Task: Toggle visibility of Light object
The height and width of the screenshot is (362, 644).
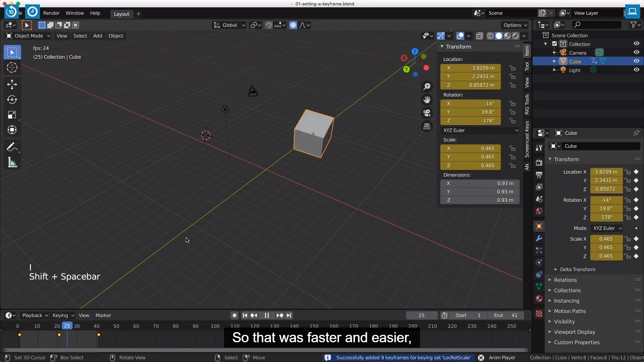Action: click(636, 70)
